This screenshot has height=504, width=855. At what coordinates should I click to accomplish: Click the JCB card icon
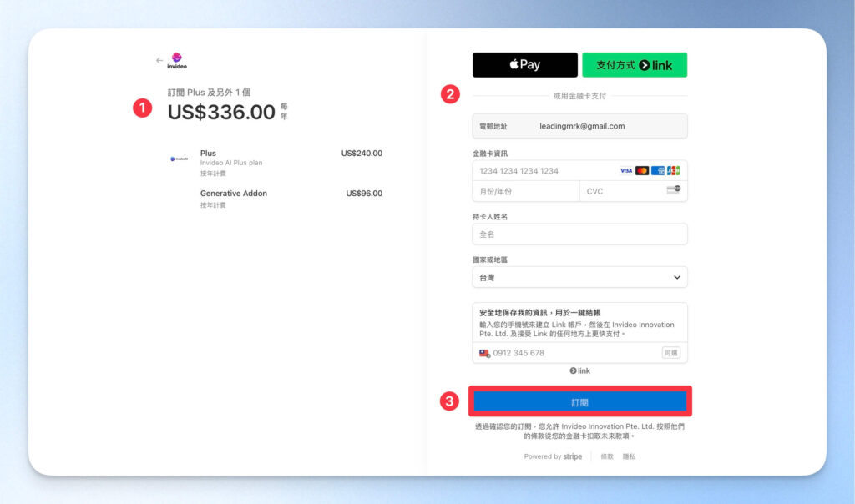[674, 170]
